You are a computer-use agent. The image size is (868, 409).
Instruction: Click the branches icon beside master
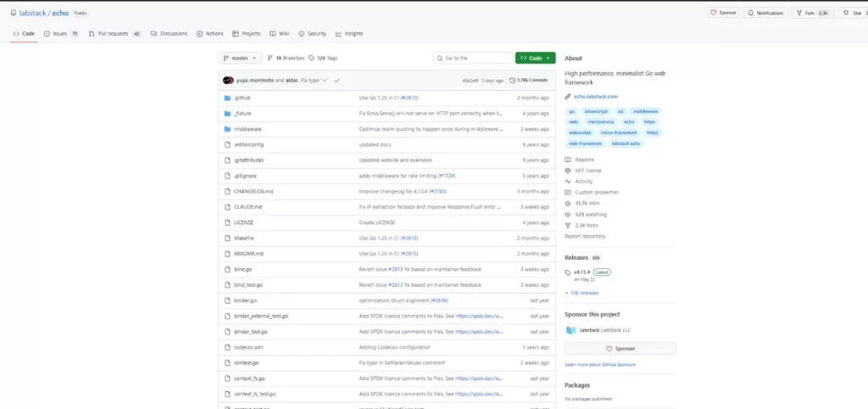tap(270, 58)
